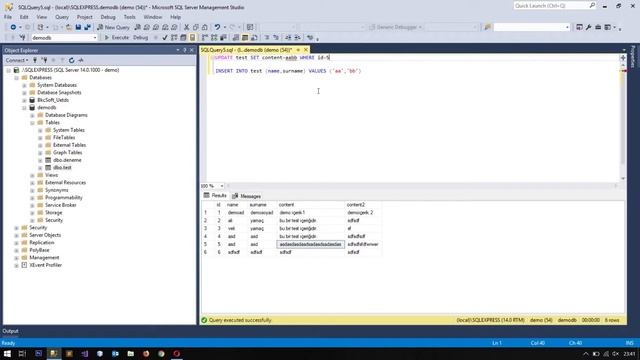640x360 pixels.
Task: Click the vertical scrollbar of the query editor
Action: (623, 118)
